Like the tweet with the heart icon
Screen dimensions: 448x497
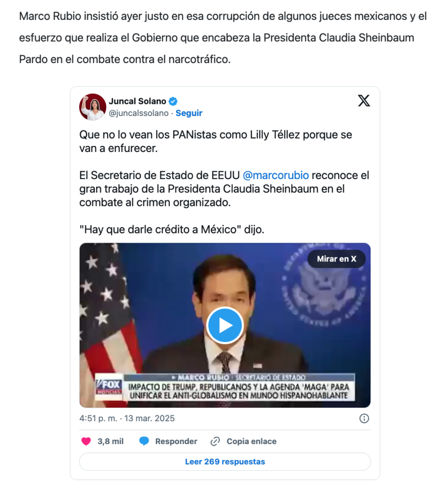(x=86, y=441)
